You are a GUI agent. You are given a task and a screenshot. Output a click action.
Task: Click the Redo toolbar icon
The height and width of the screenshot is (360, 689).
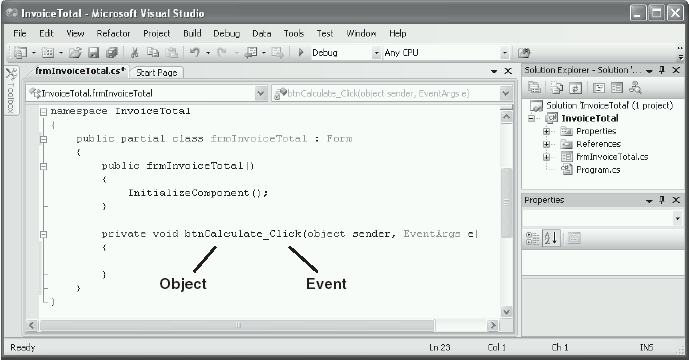222,53
